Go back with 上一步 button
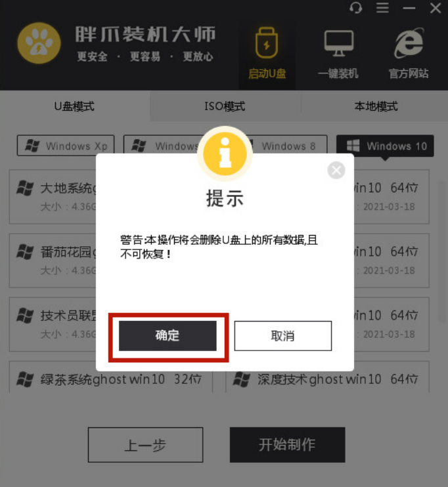 [x=145, y=445]
